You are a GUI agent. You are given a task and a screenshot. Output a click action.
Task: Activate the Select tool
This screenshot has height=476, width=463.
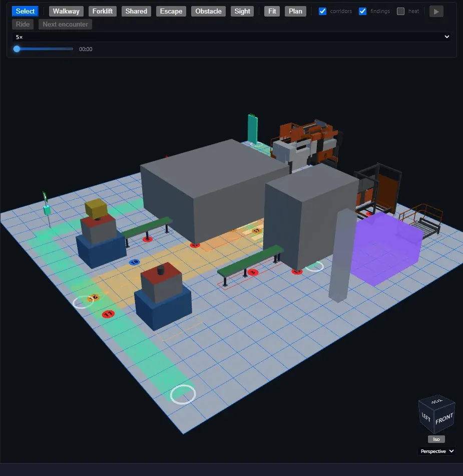point(25,11)
